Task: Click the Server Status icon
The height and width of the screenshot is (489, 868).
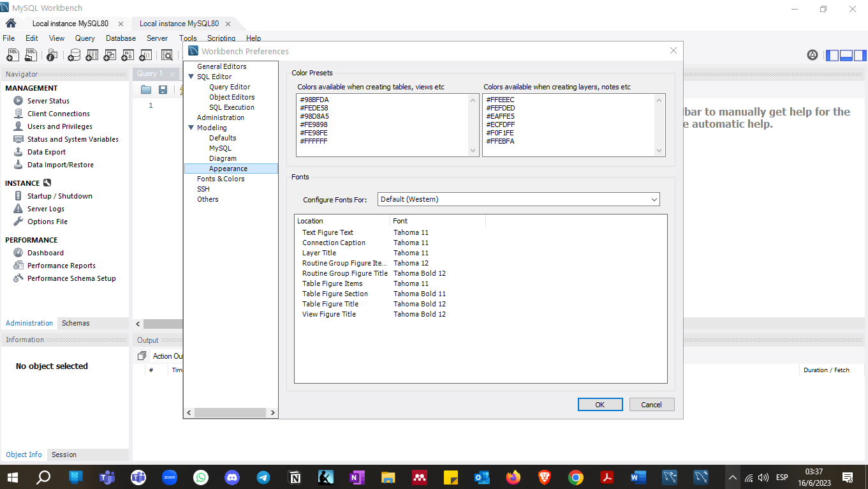Action: (x=18, y=101)
